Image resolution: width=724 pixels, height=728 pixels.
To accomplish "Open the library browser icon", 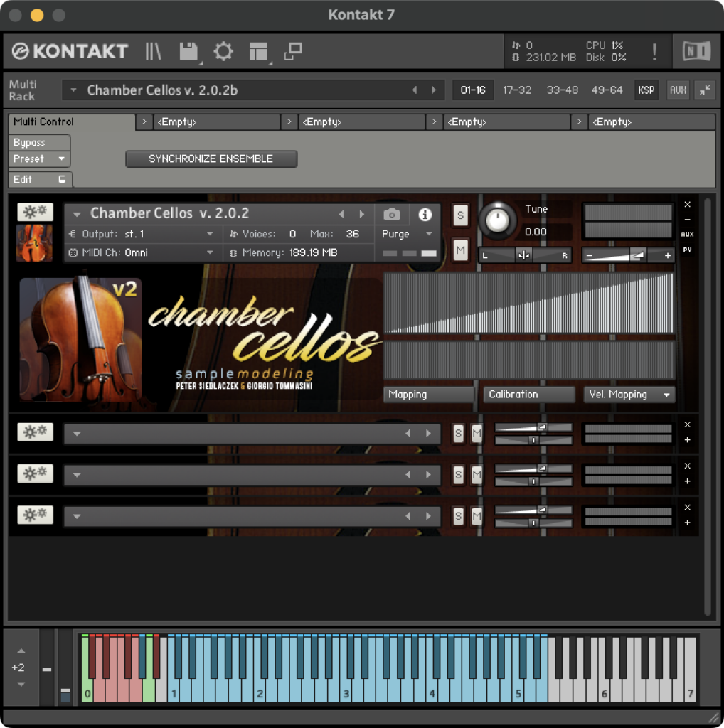I will point(153,51).
